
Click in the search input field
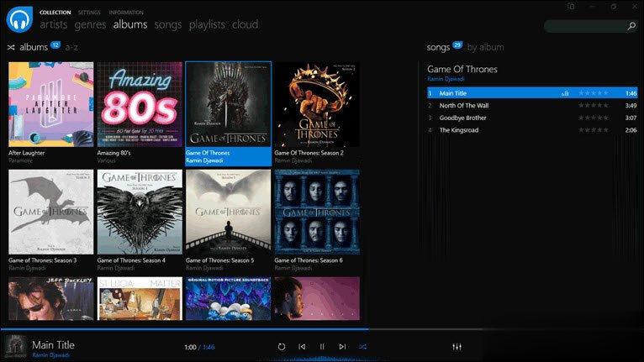click(x=585, y=26)
